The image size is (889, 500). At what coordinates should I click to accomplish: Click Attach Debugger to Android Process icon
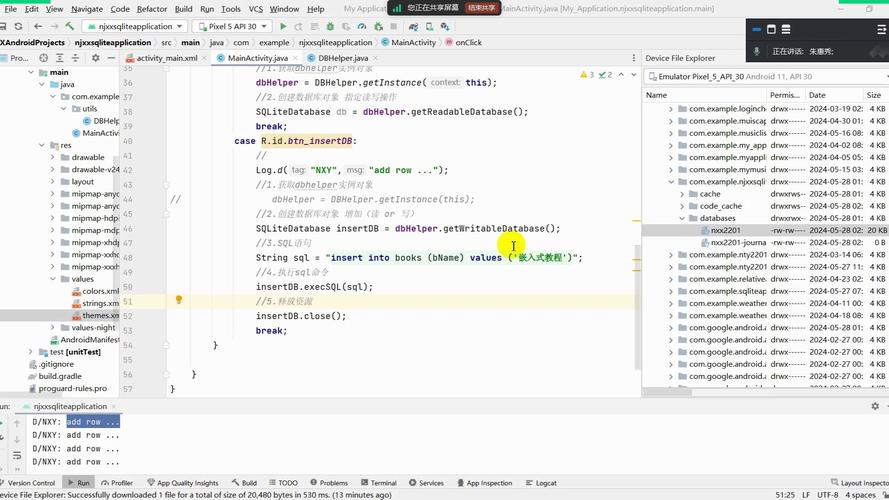(378, 27)
